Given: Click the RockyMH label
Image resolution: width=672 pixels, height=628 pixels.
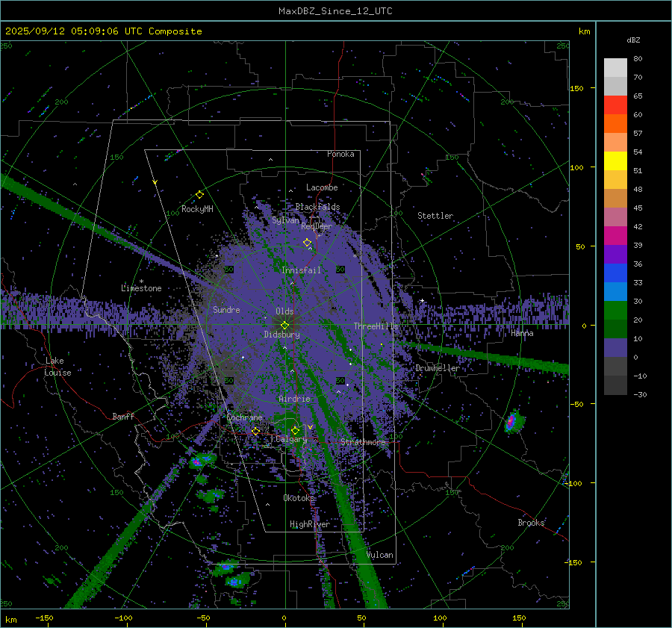Looking at the screenshot, I should point(197,209).
